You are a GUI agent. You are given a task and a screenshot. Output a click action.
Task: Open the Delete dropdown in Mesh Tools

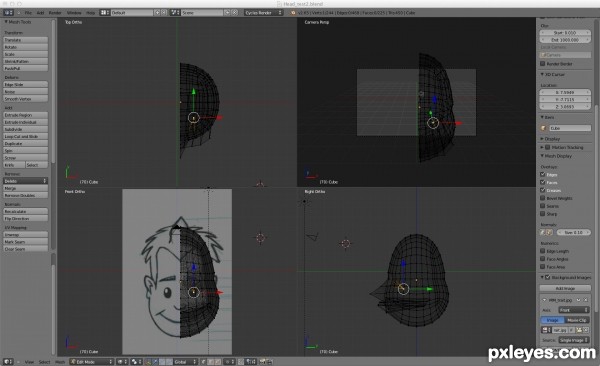point(26,181)
